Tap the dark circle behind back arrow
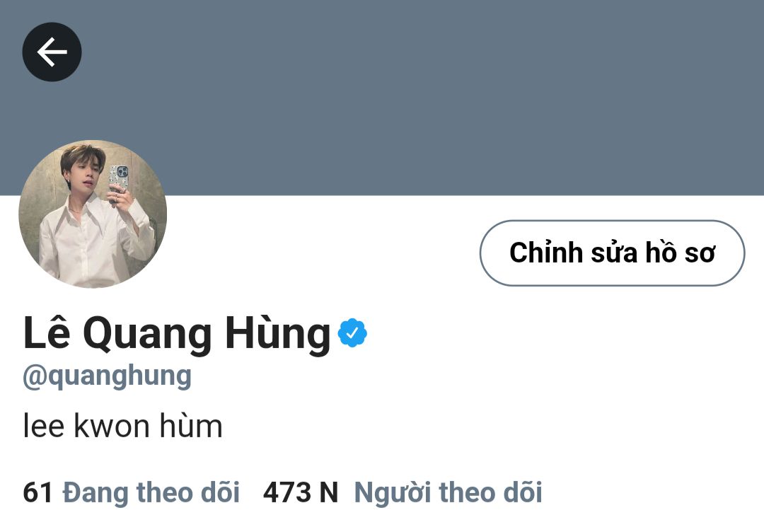The width and height of the screenshot is (764, 532). click(x=52, y=52)
